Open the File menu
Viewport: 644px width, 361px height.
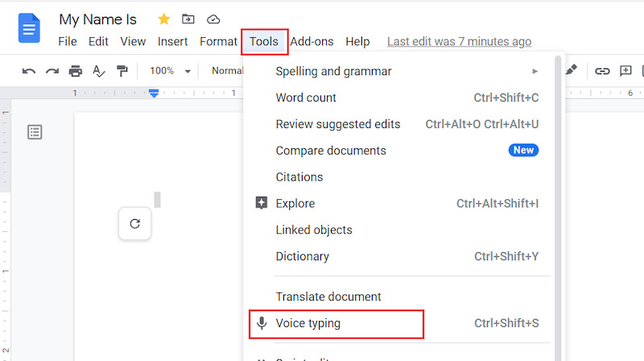(x=68, y=42)
